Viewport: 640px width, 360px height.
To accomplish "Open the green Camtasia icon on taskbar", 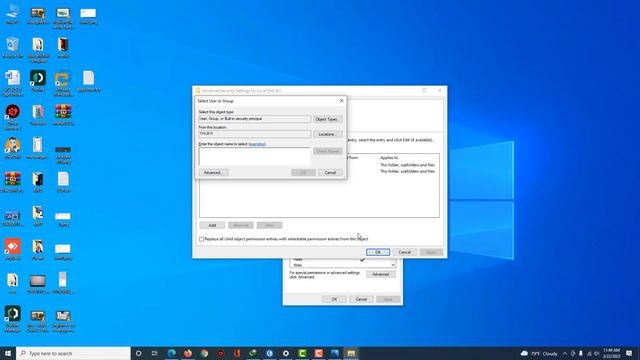I will (x=302, y=353).
